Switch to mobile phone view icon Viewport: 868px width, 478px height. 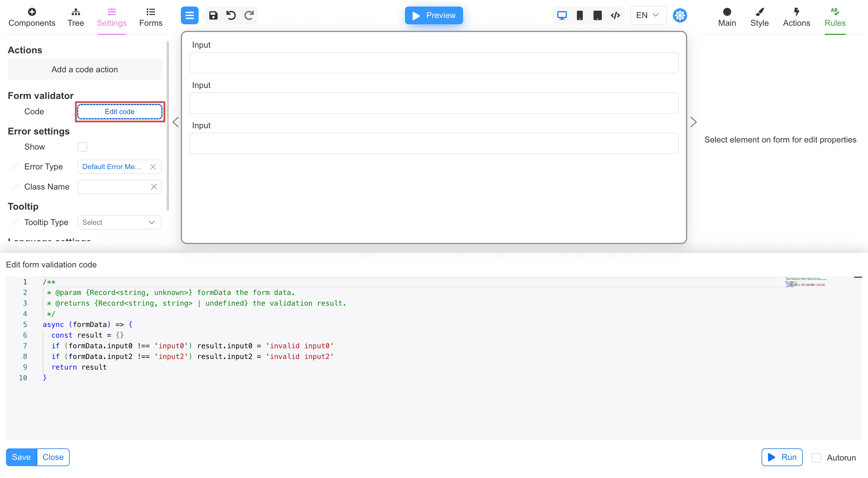580,15
